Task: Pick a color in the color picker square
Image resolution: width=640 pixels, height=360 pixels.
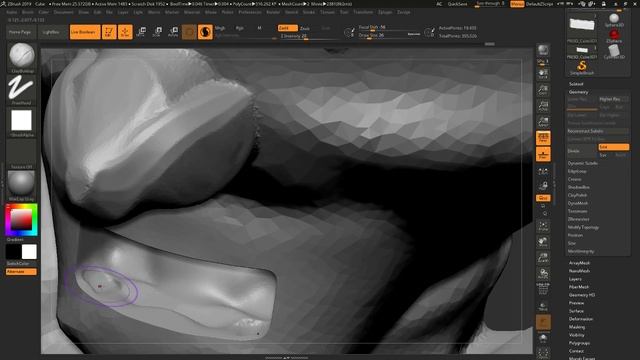Action: 21,220
